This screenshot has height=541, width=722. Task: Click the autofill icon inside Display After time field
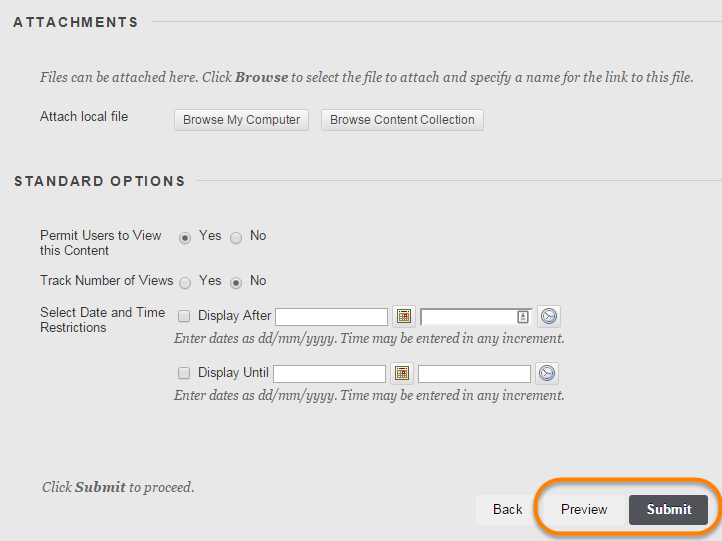(x=523, y=317)
